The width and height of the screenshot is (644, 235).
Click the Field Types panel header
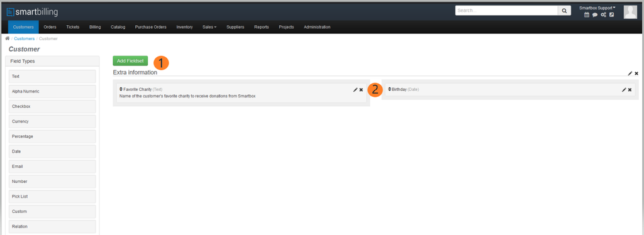pyautogui.click(x=52, y=61)
